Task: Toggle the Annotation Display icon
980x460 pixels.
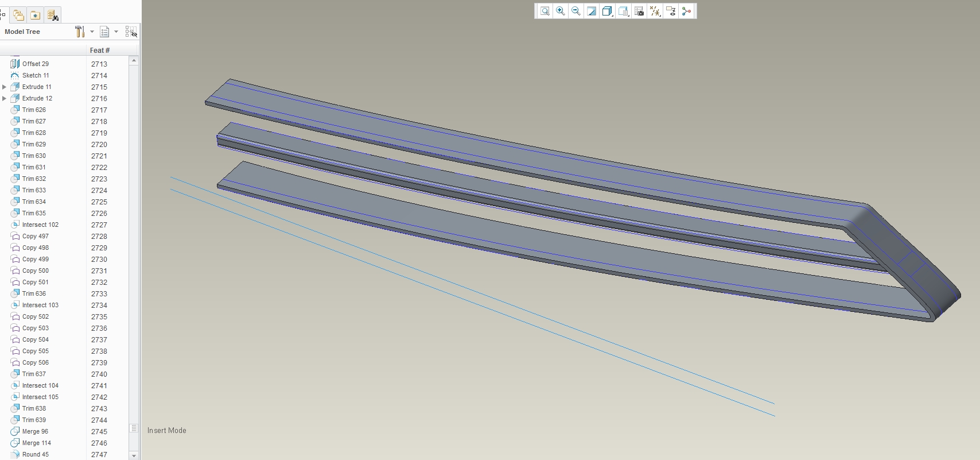Action: [x=671, y=11]
